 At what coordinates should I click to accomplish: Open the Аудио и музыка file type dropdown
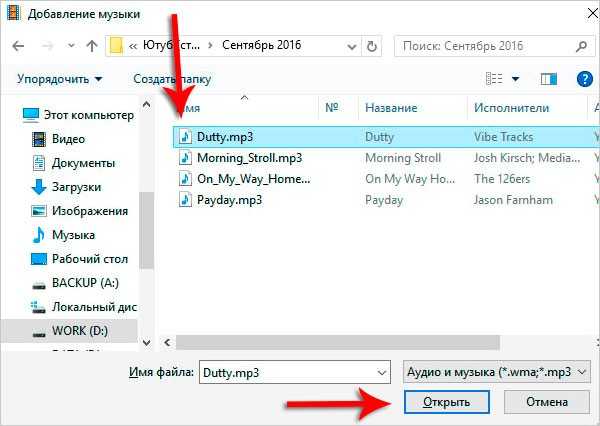[496, 372]
